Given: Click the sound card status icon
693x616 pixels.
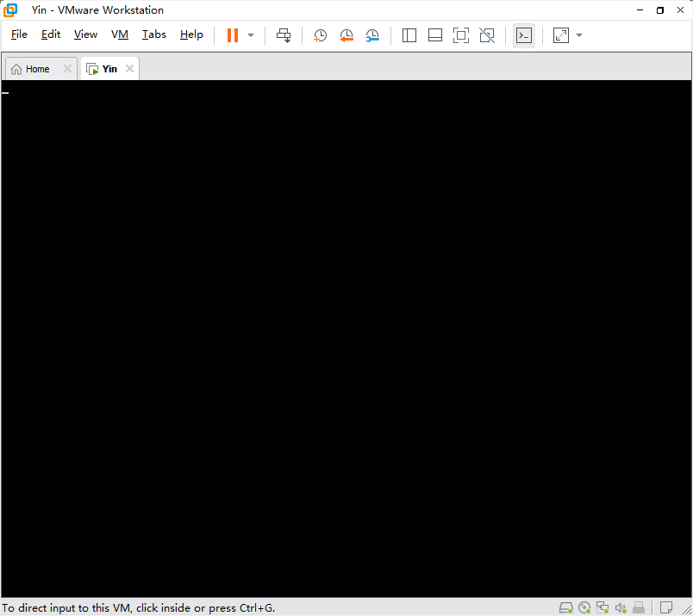Looking at the screenshot, I should [621, 607].
